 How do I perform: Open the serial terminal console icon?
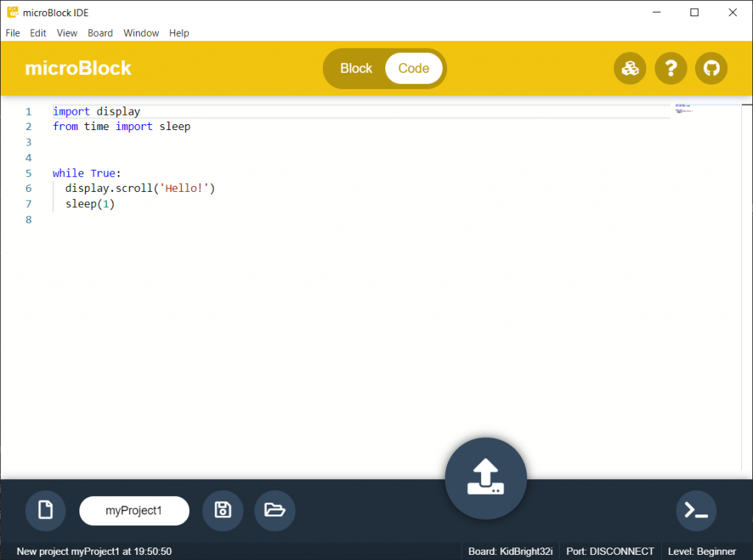tap(696, 510)
